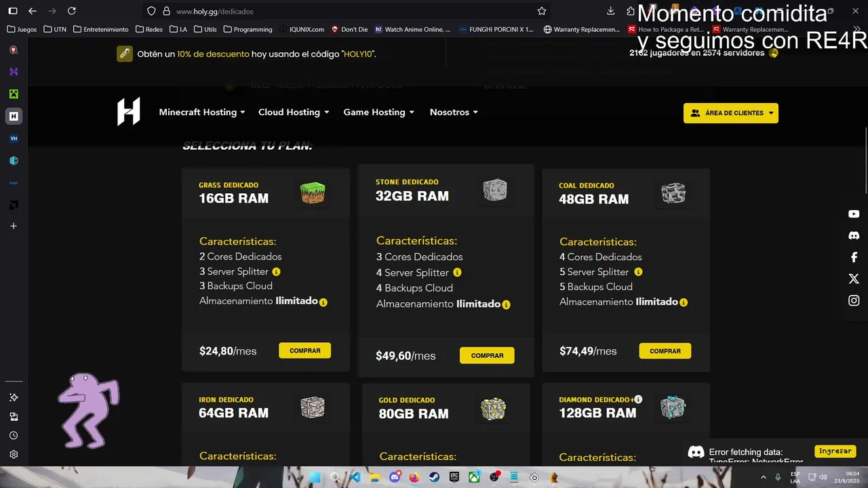This screenshot has width=868, height=488.
Task: Expand the Game Hosting dropdown menu
Action: (x=379, y=113)
